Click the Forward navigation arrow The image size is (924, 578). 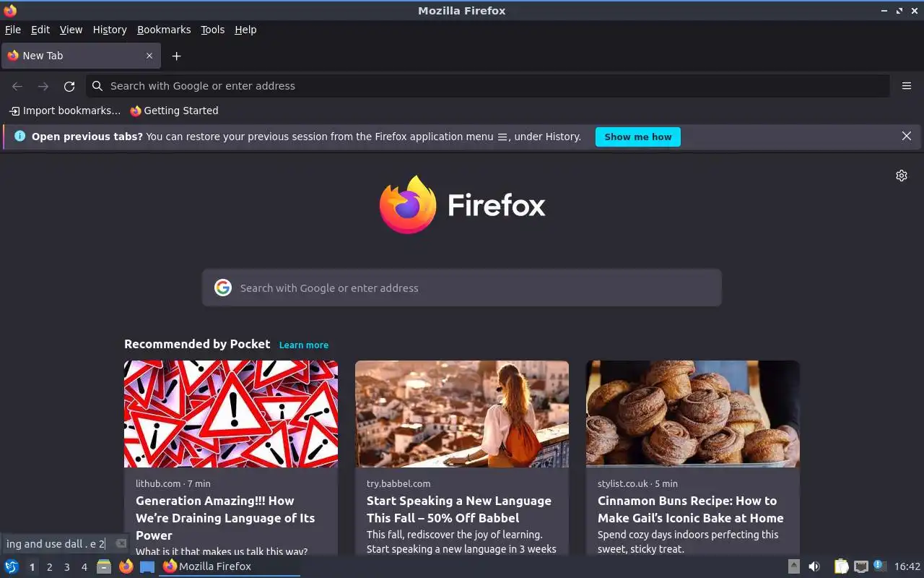coord(43,86)
